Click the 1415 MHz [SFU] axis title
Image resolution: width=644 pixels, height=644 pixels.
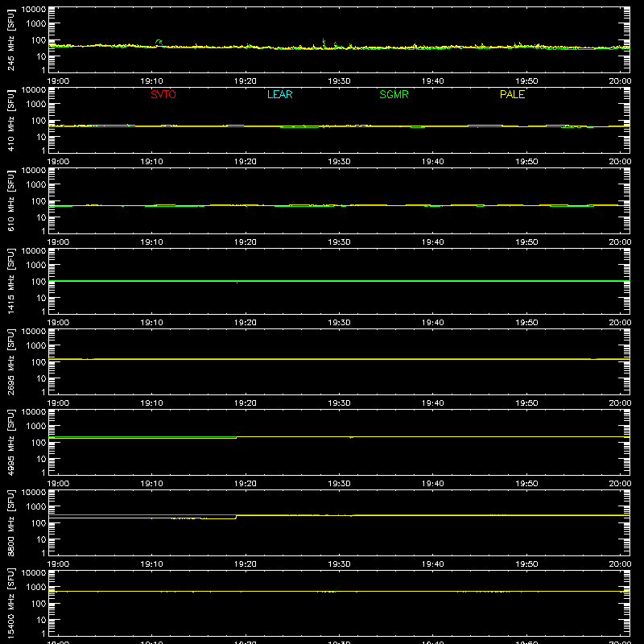point(11,281)
